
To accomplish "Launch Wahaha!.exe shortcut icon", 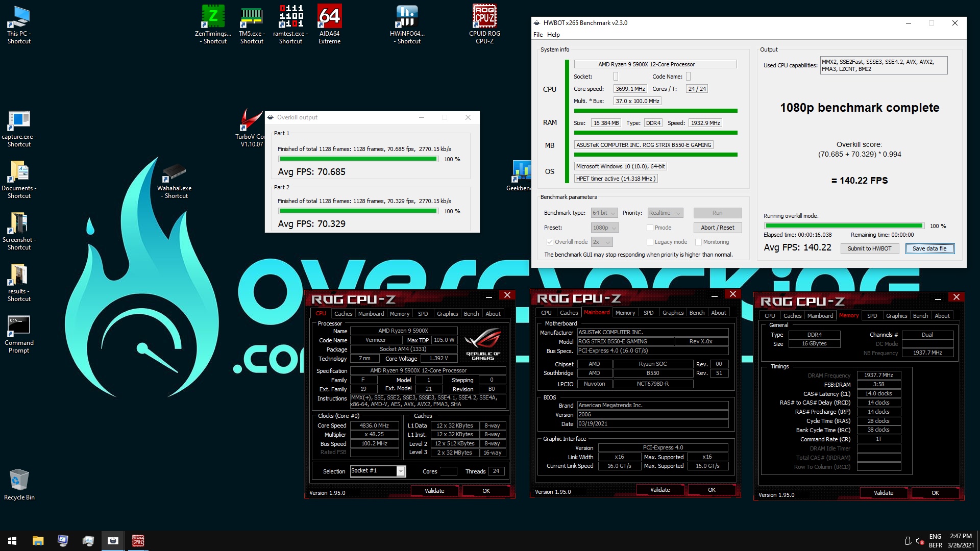I will (175, 181).
